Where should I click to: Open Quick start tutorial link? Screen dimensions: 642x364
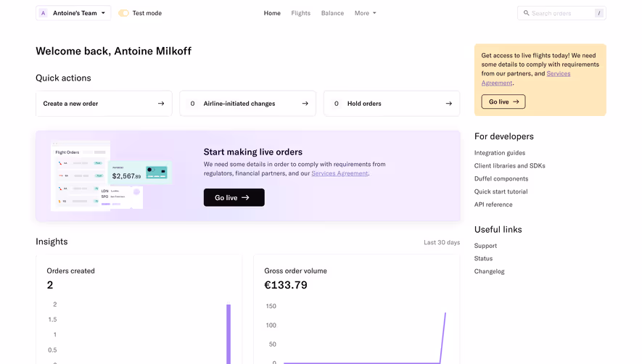tap(501, 191)
